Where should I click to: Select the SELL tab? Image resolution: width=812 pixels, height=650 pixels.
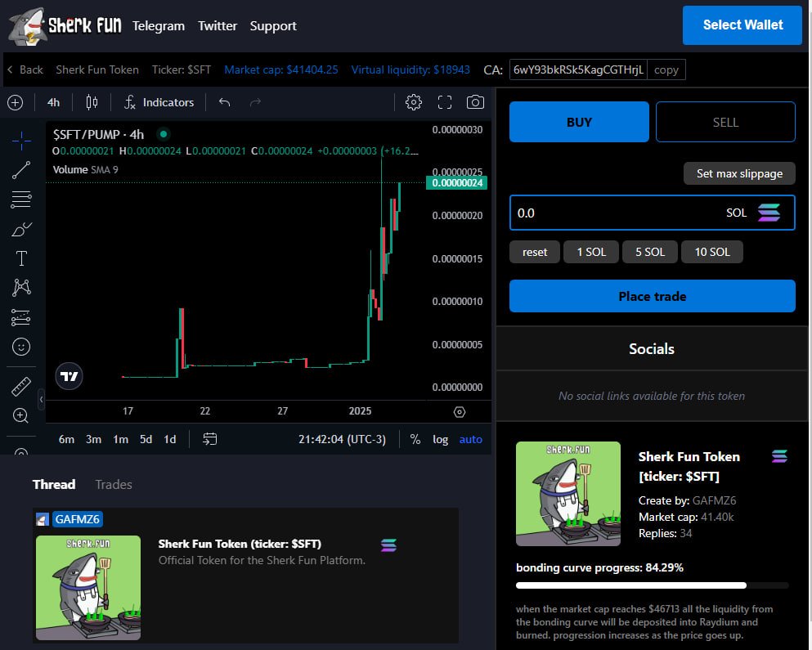[725, 122]
